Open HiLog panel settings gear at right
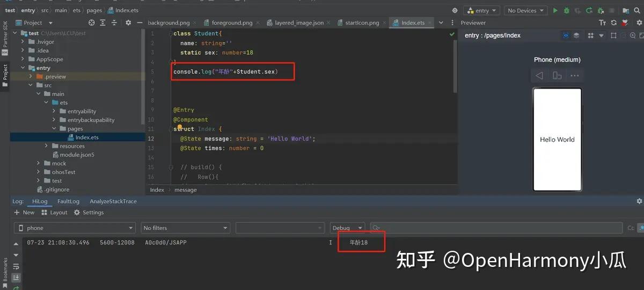The height and width of the screenshot is (290, 644). (639, 201)
